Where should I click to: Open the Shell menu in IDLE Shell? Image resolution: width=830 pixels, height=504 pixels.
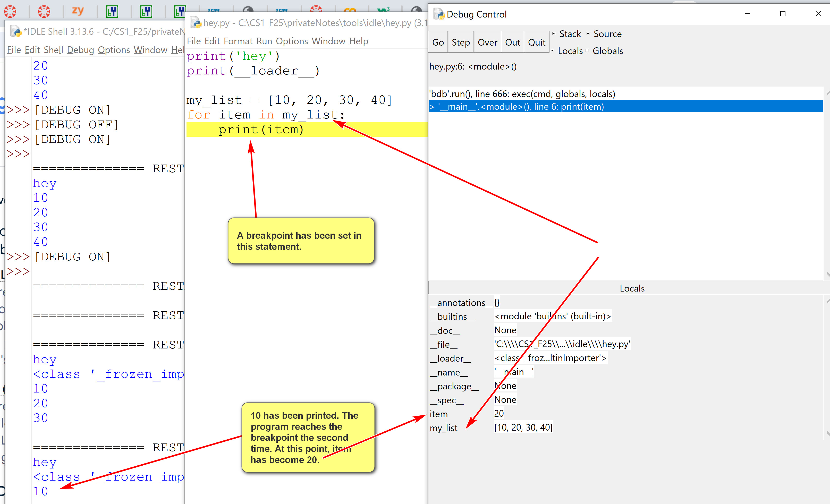[53, 50]
